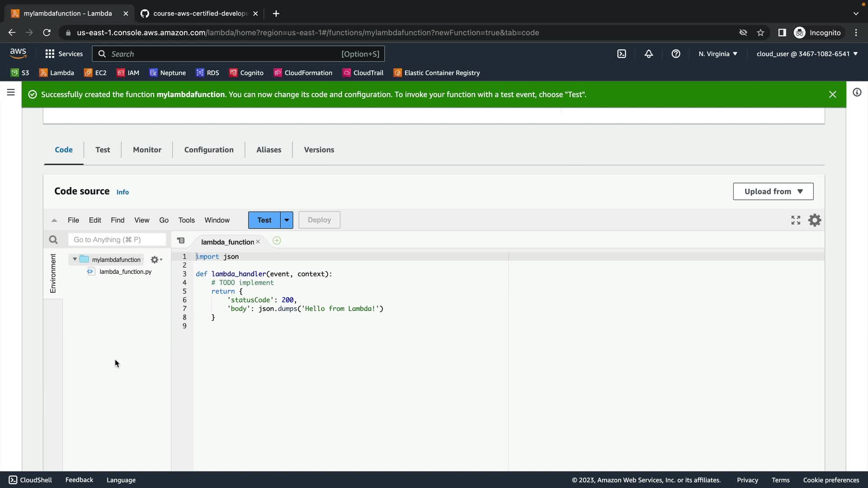Collapse the editor menu bar arrow

tap(54, 221)
